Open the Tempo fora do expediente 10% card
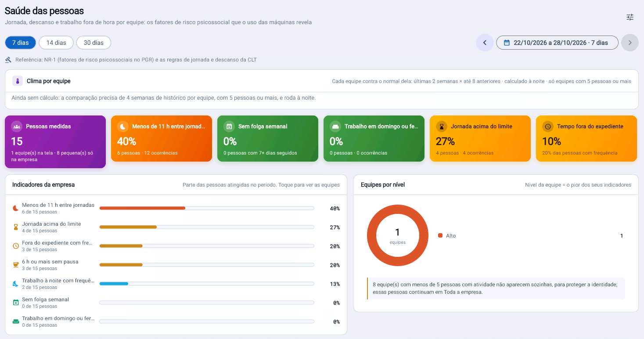 (x=586, y=139)
